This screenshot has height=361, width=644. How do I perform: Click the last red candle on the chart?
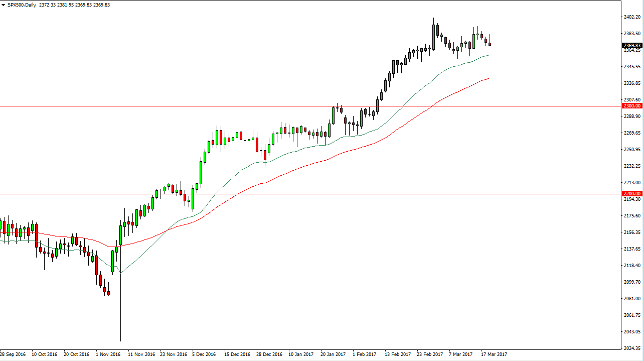click(x=490, y=44)
